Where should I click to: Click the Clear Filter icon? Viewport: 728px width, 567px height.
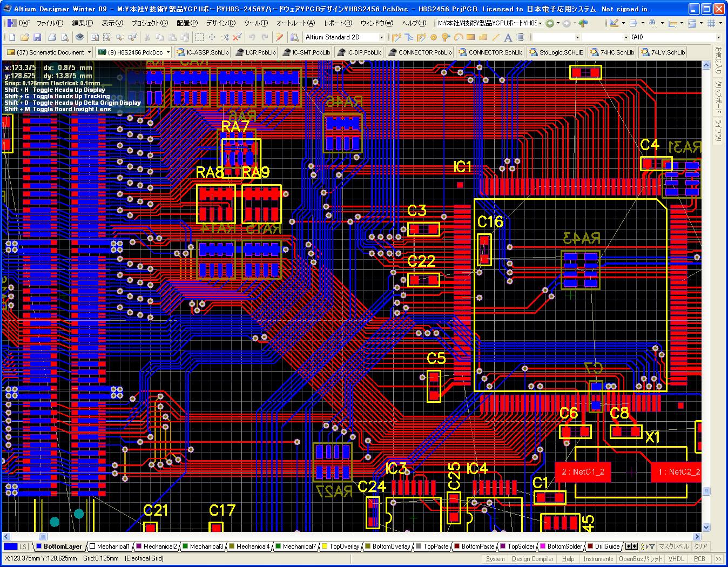(x=237, y=37)
